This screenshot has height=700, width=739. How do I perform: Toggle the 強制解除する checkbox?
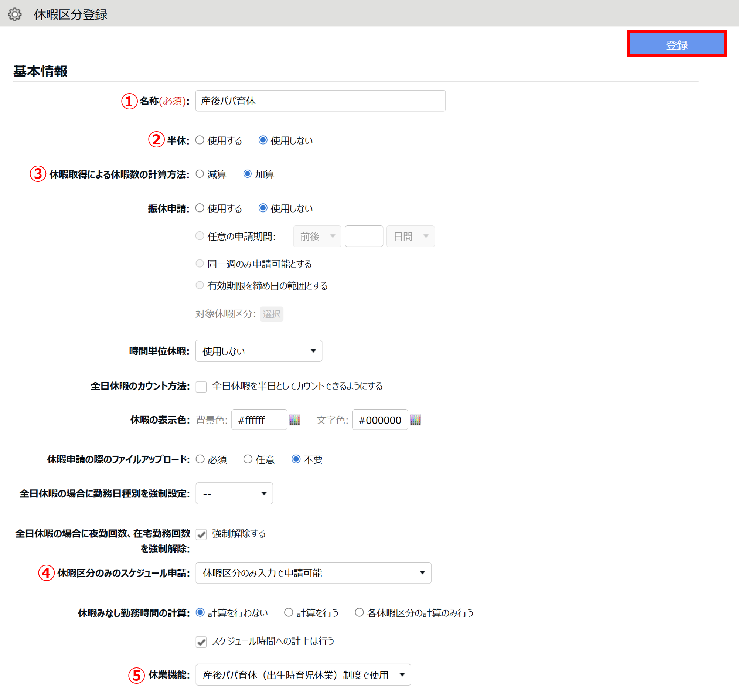[201, 534]
